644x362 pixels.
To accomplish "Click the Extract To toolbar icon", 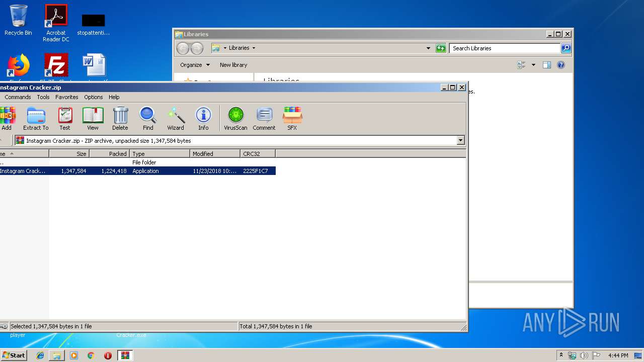I will point(36,119).
